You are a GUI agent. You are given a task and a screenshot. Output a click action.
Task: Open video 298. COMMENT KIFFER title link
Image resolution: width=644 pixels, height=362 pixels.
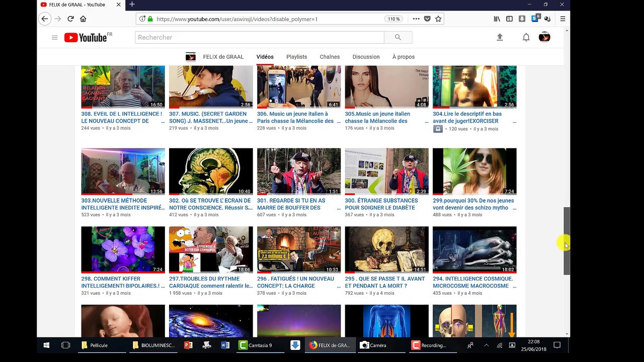coord(123,282)
